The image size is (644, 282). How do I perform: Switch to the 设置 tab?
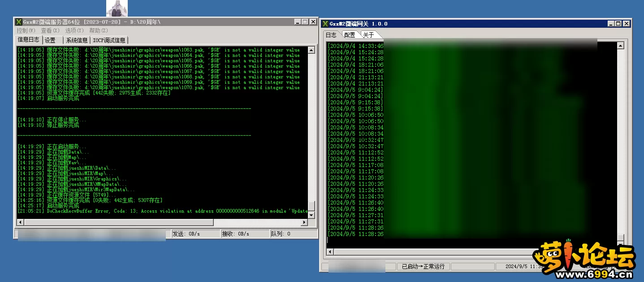click(50, 40)
